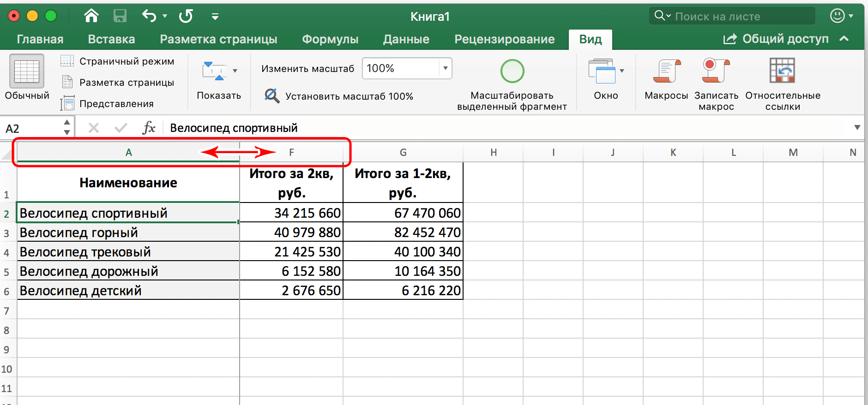Select the Вид tab
Viewport: 868px width, 405px height.
tap(591, 40)
